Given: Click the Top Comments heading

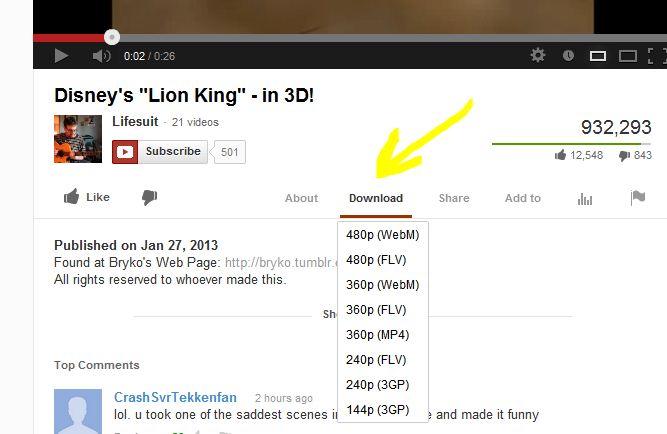Looking at the screenshot, I should pos(97,365).
